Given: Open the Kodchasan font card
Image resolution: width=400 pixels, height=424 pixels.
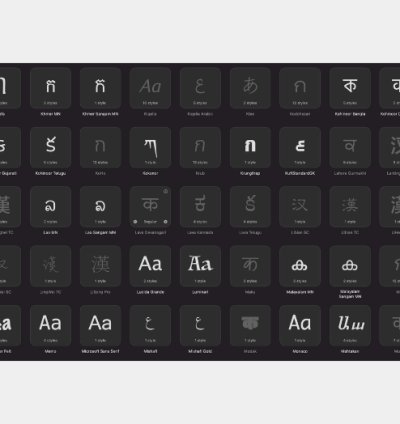Looking at the screenshot, I should click(x=300, y=88).
